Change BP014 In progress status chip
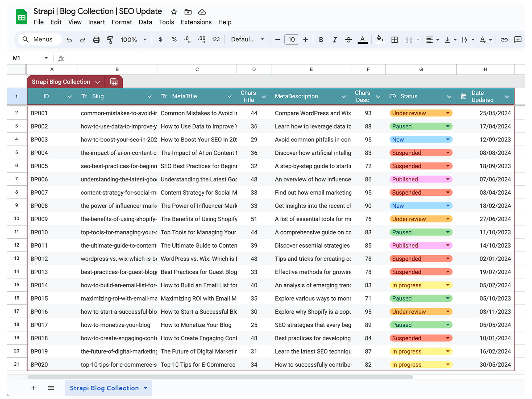Viewport: 532px width, 399px height. 421,285
